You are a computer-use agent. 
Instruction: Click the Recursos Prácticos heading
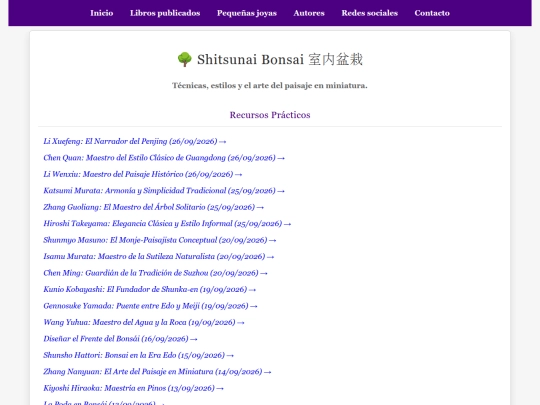coord(270,115)
